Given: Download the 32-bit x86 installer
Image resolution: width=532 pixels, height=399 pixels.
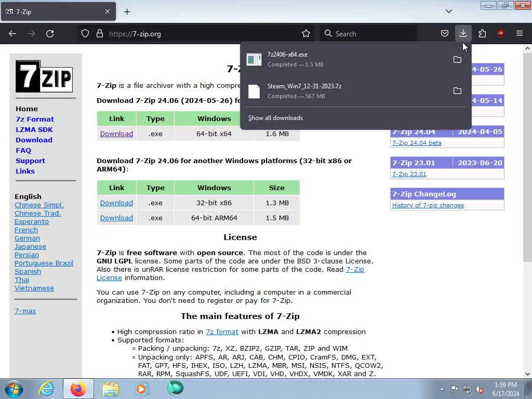Looking at the screenshot, I should (116, 203).
